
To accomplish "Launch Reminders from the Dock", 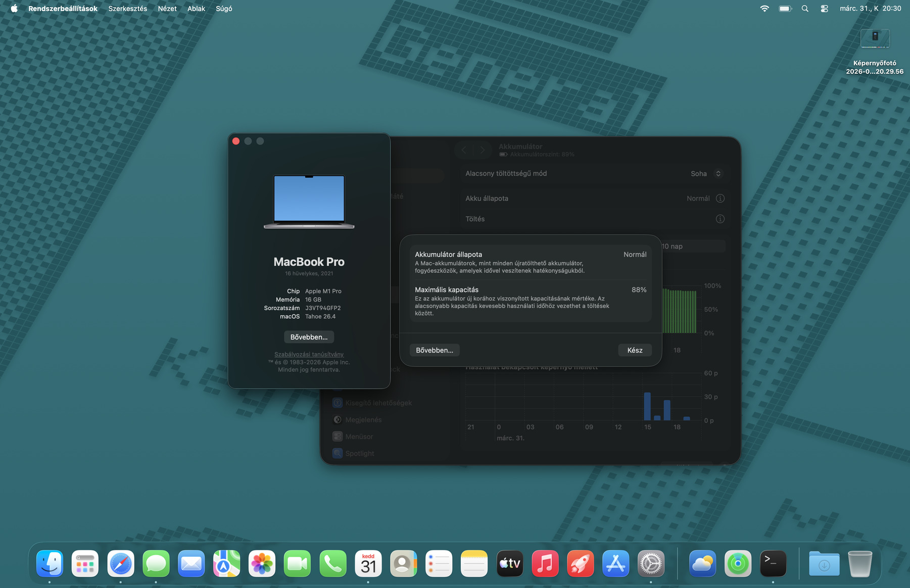I will pyautogui.click(x=439, y=563).
